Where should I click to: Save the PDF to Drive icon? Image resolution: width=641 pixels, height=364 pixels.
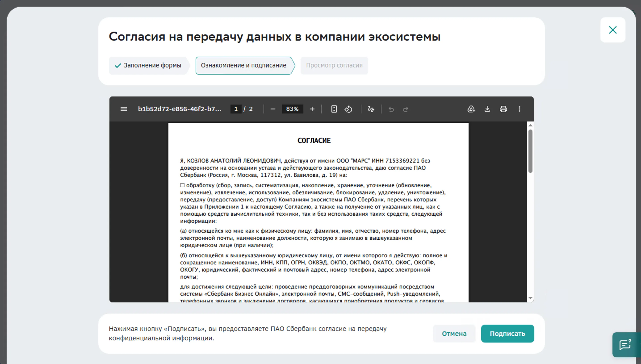click(471, 109)
